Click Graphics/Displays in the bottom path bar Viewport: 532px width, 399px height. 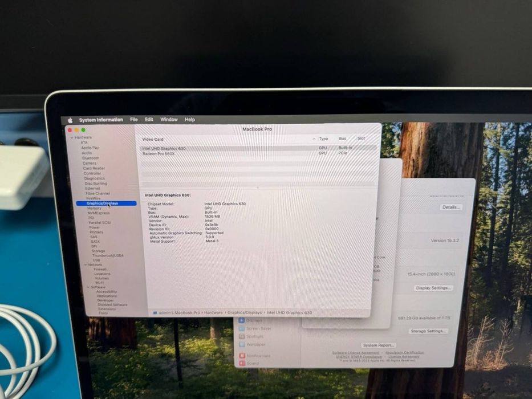[x=244, y=312]
